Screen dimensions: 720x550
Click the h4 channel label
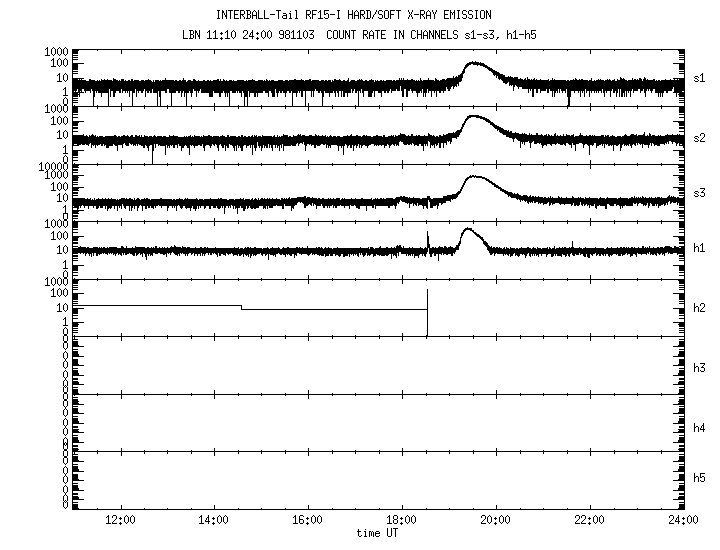(x=700, y=428)
